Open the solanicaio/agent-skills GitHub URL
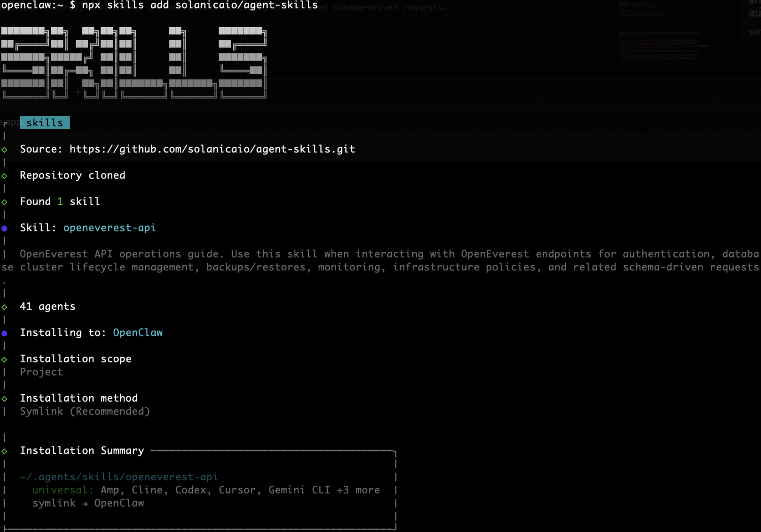The image size is (761, 532). pyautogui.click(x=212, y=149)
